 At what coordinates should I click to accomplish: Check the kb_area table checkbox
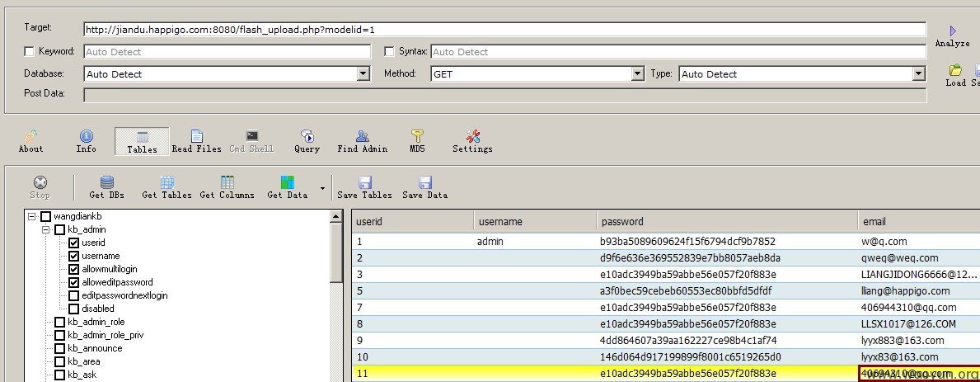[60, 361]
